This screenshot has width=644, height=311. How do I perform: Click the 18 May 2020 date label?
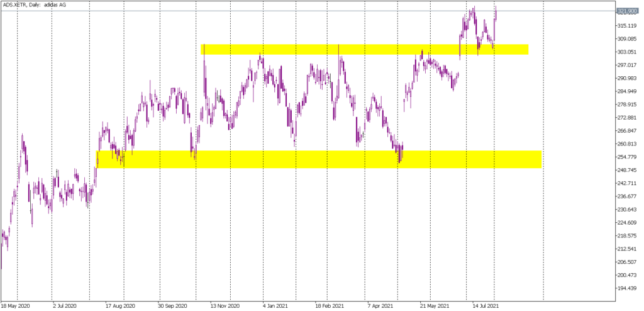(15, 307)
